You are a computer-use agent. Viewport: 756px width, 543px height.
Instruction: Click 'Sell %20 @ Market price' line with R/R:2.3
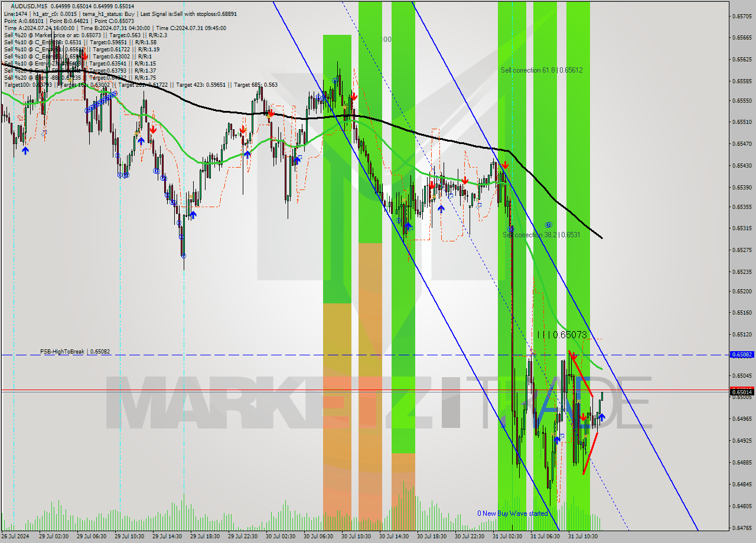click(86, 35)
